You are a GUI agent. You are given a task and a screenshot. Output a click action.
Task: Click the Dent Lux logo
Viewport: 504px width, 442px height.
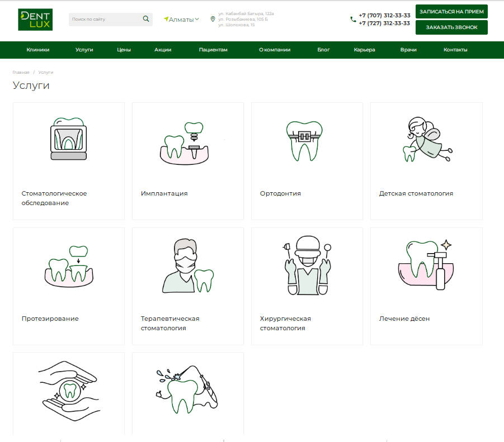[35, 20]
